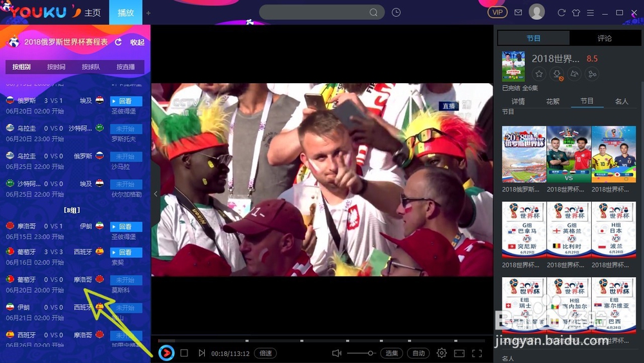This screenshot has width=644, height=363.
Task: Click the play/pause button
Action: click(x=166, y=353)
